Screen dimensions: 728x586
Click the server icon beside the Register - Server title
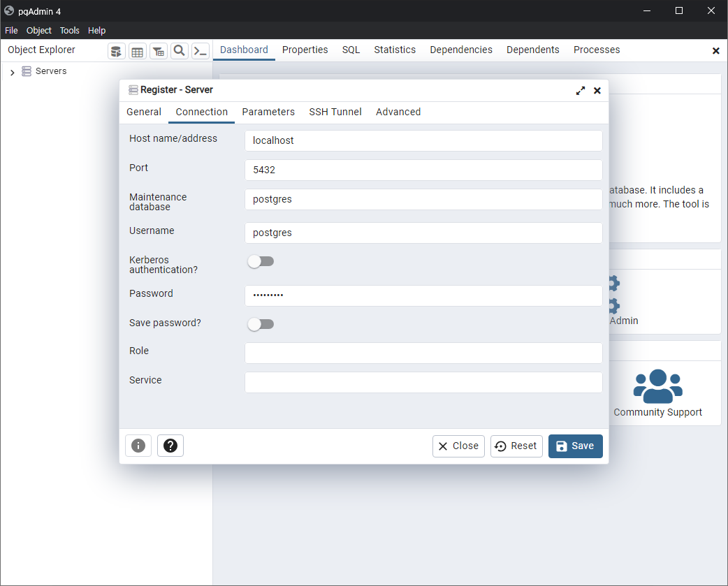pyautogui.click(x=133, y=89)
